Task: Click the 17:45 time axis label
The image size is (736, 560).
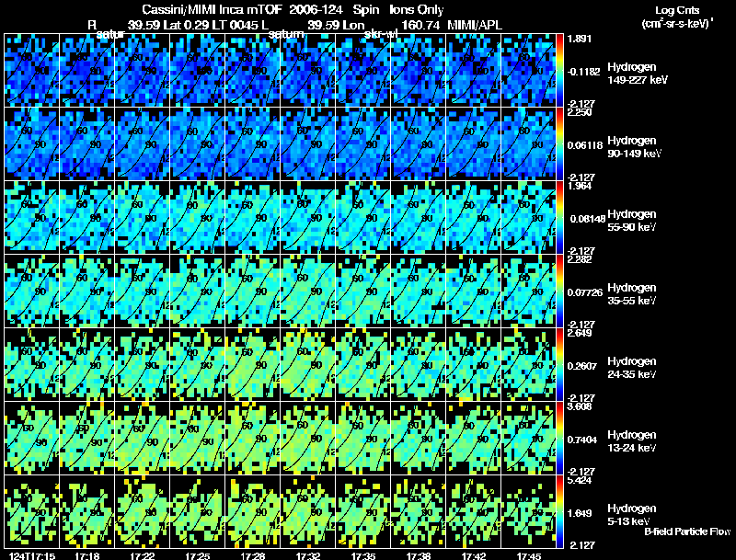Action: pos(528,556)
